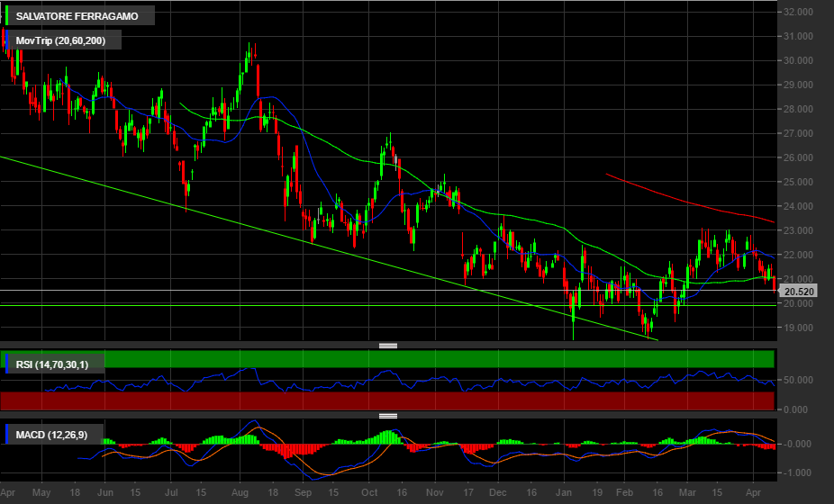This screenshot has width=834, height=504.
Task: Click the green color marker beside SALVATORE FERRAGAMO
Action: 8,16
